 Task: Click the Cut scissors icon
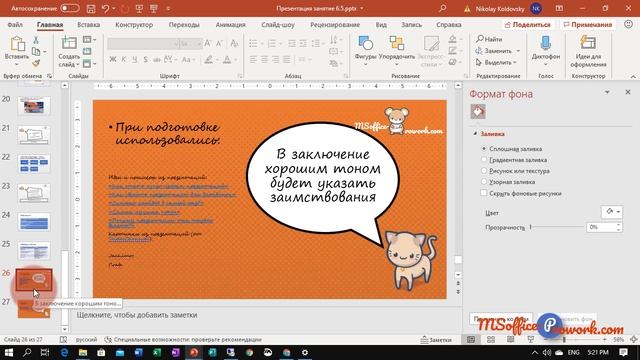point(36,40)
